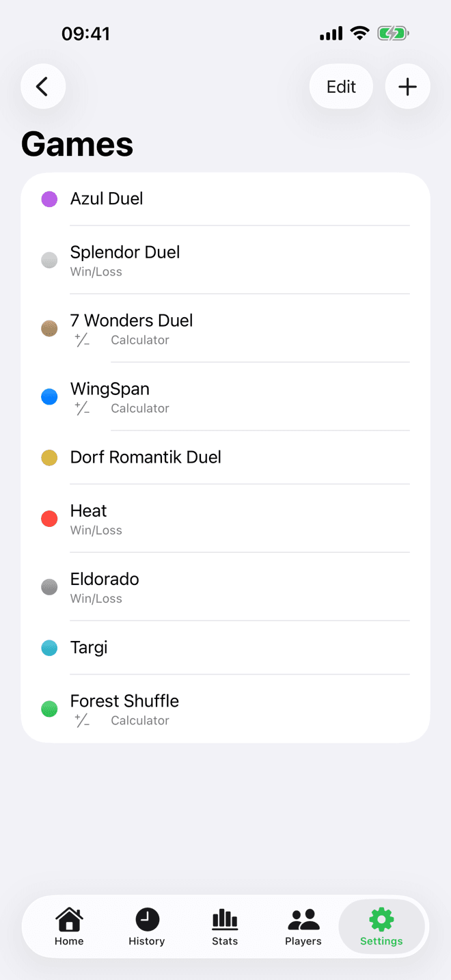Tap the red color dot beside Heat
The height and width of the screenshot is (980, 451).
coord(49,519)
